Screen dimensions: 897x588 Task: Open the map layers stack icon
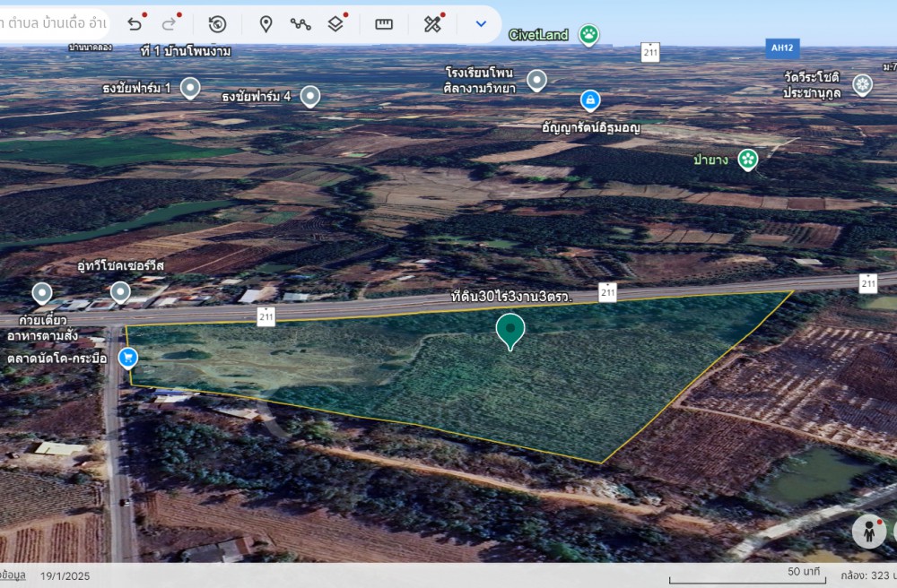pyautogui.click(x=335, y=24)
